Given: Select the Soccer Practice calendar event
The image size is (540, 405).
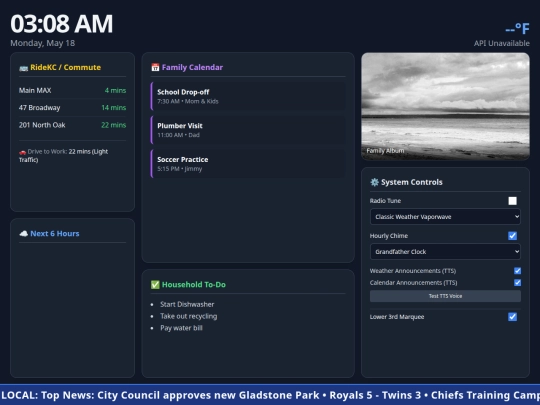Looking at the screenshot, I should pos(248,164).
